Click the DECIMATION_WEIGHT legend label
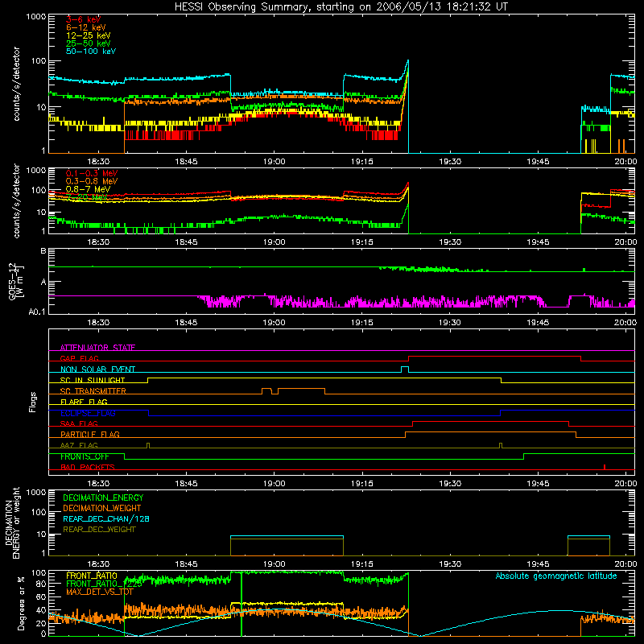Screen dimensions: 644x644 click(x=102, y=509)
